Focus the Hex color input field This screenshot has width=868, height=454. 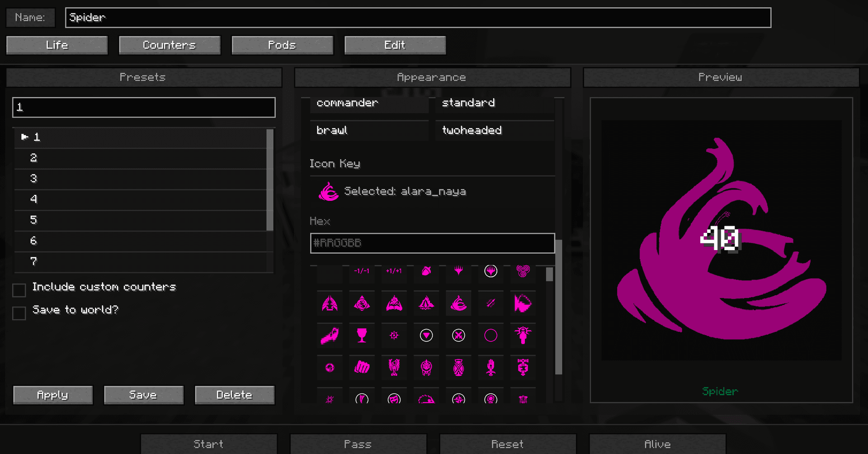432,243
